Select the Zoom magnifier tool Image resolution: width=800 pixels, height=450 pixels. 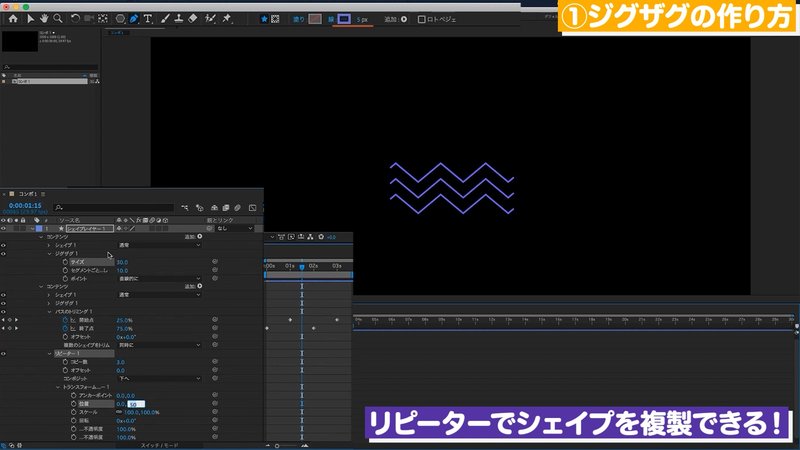(58, 19)
